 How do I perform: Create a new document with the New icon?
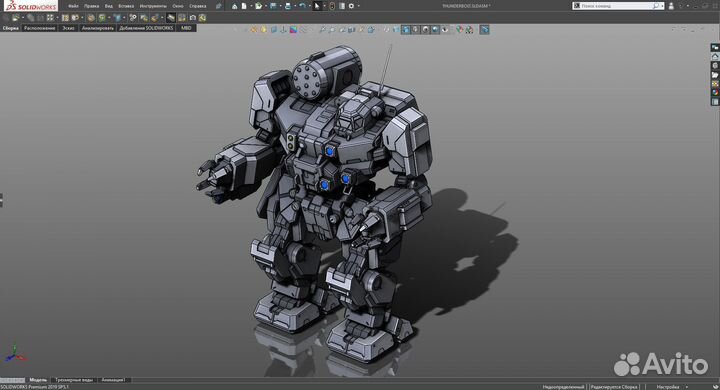click(244, 6)
